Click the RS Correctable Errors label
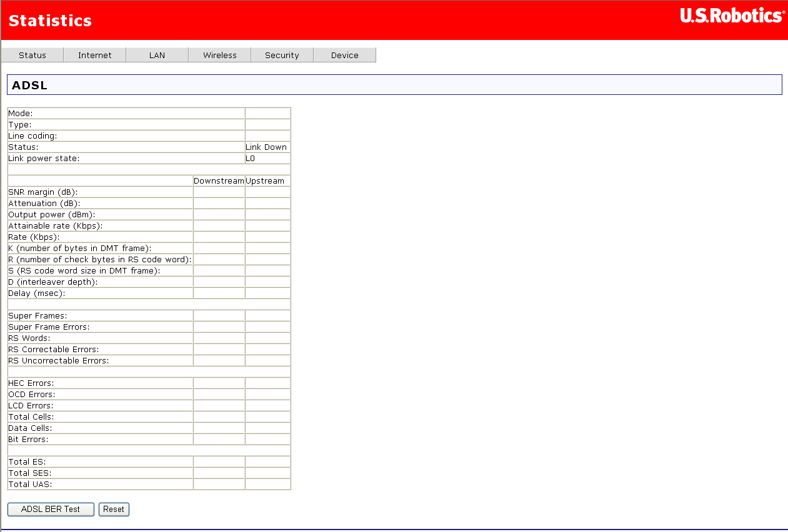 pyautogui.click(x=54, y=350)
